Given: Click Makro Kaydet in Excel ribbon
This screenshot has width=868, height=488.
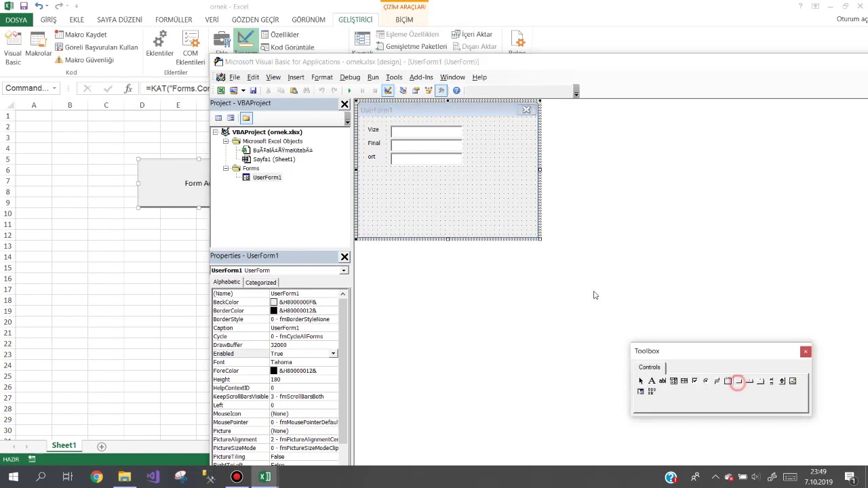Looking at the screenshot, I should (x=81, y=35).
